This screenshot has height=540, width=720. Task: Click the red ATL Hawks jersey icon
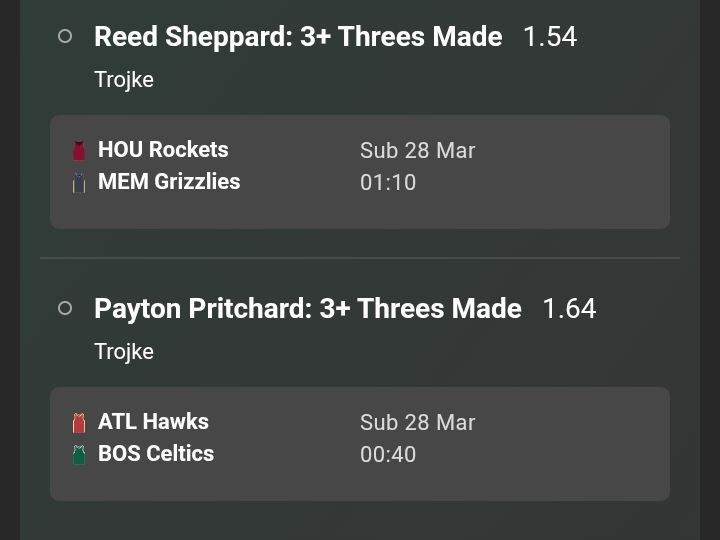pos(79,423)
